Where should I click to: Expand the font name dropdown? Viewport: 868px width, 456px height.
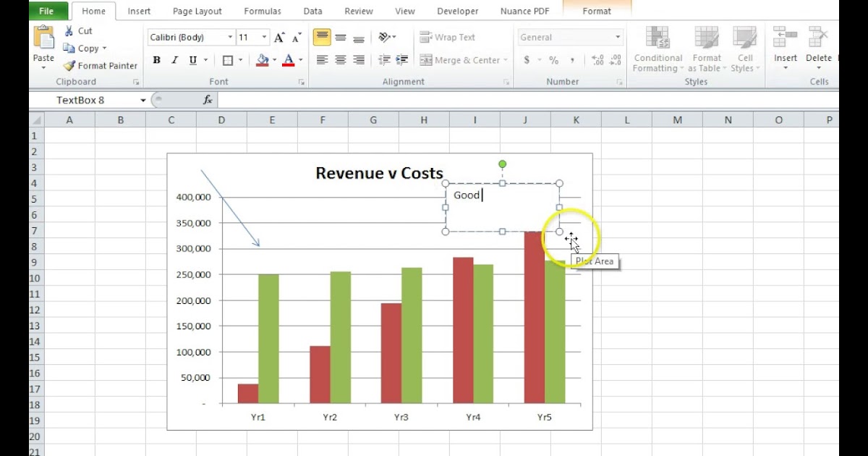click(x=230, y=37)
